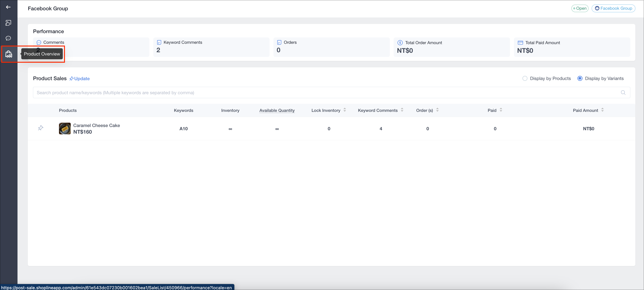Open the comments chat bubble sidebar icon

click(8, 38)
